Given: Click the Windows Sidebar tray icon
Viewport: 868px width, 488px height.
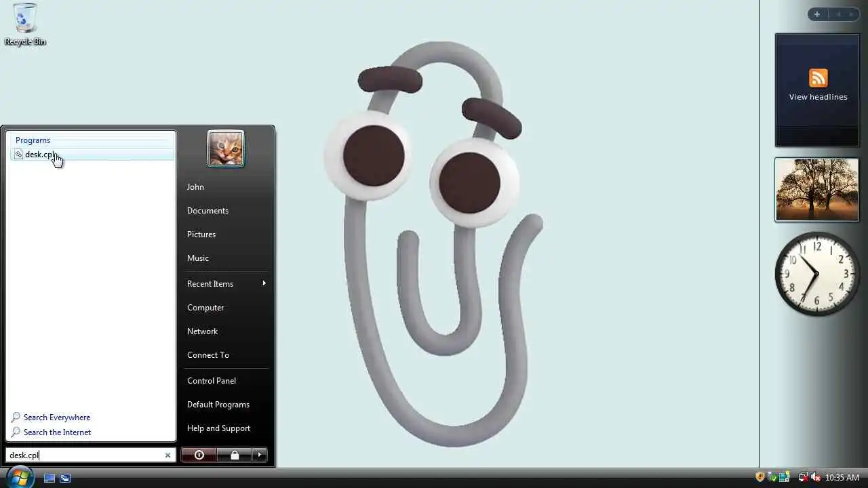Looking at the screenshot, I should [785, 477].
